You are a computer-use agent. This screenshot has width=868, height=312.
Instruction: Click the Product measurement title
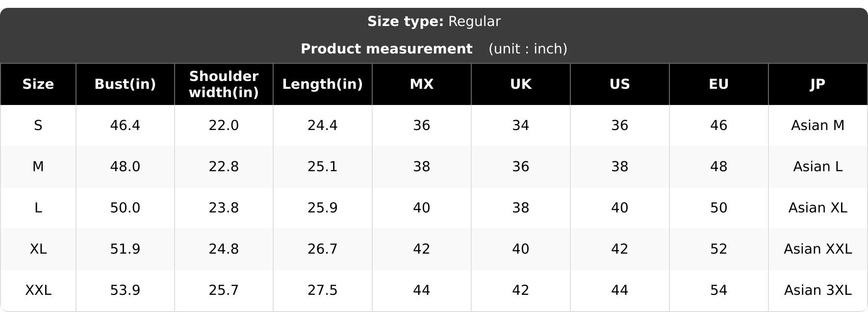[x=386, y=49]
